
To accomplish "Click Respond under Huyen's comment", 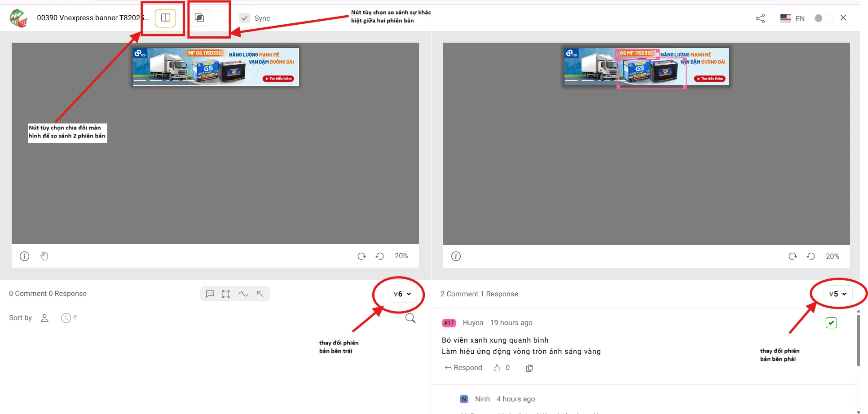I will (x=463, y=368).
